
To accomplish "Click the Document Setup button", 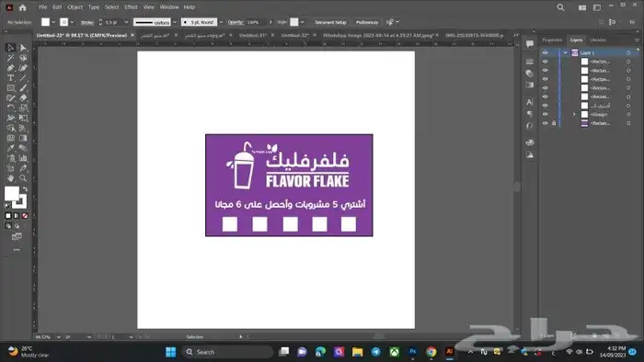I will (x=330, y=22).
